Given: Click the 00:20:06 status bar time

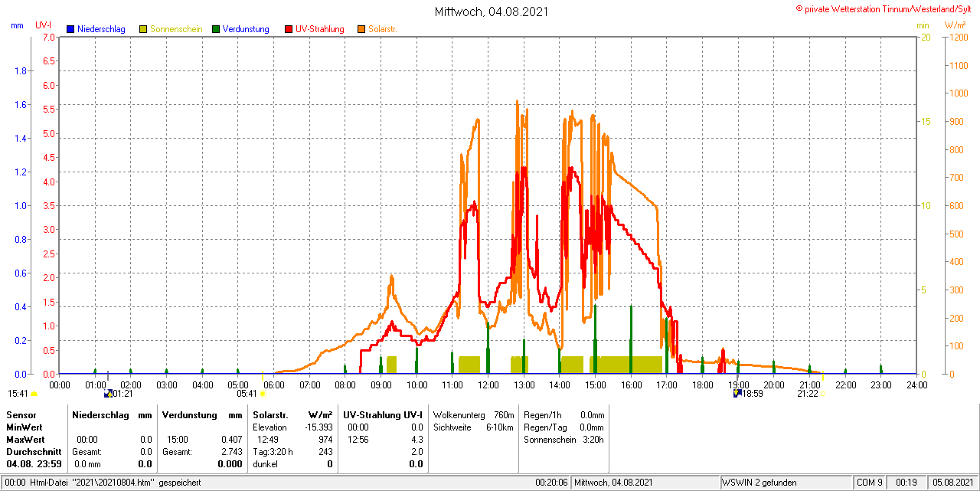Looking at the screenshot, I should pos(551,483).
